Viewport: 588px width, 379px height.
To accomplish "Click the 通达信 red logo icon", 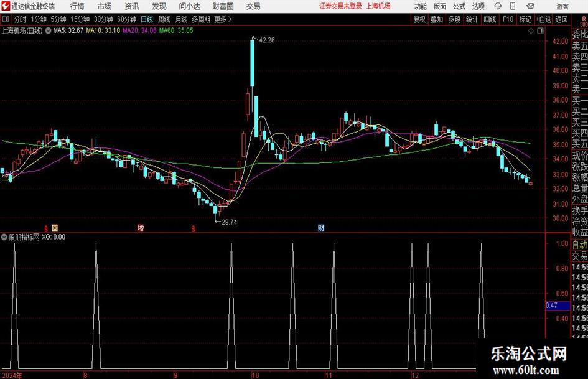I will click(6, 6).
